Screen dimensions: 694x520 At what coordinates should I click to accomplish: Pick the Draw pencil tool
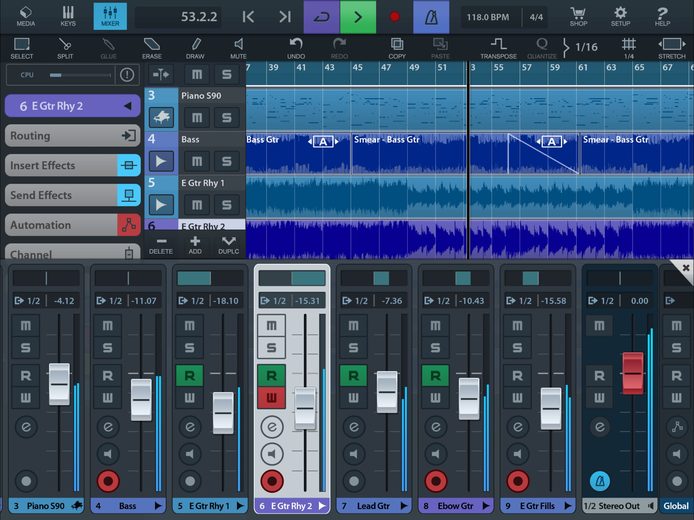pos(195,48)
